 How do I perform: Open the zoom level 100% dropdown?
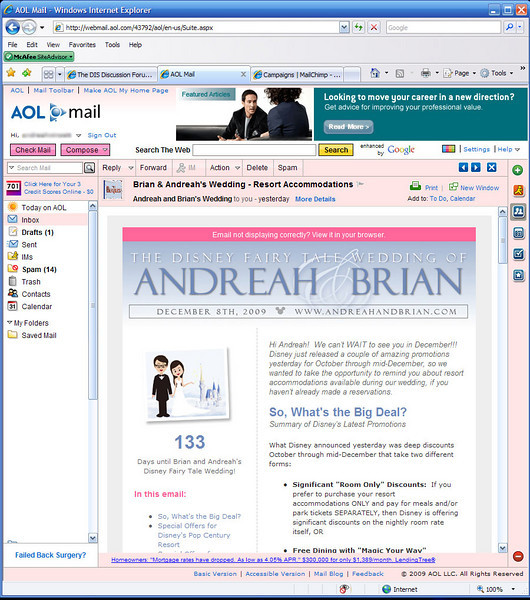point(513,589)
